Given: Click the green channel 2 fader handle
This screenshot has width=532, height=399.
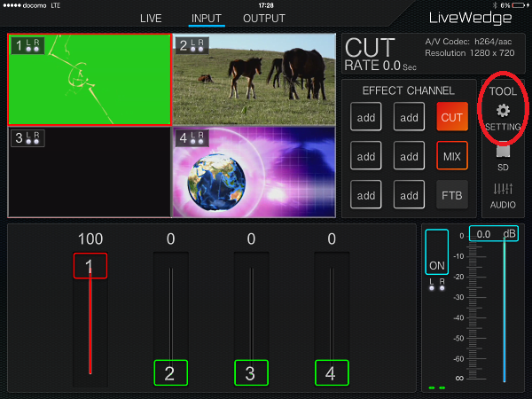Looking at the screenshot, I should pos(170,373).
